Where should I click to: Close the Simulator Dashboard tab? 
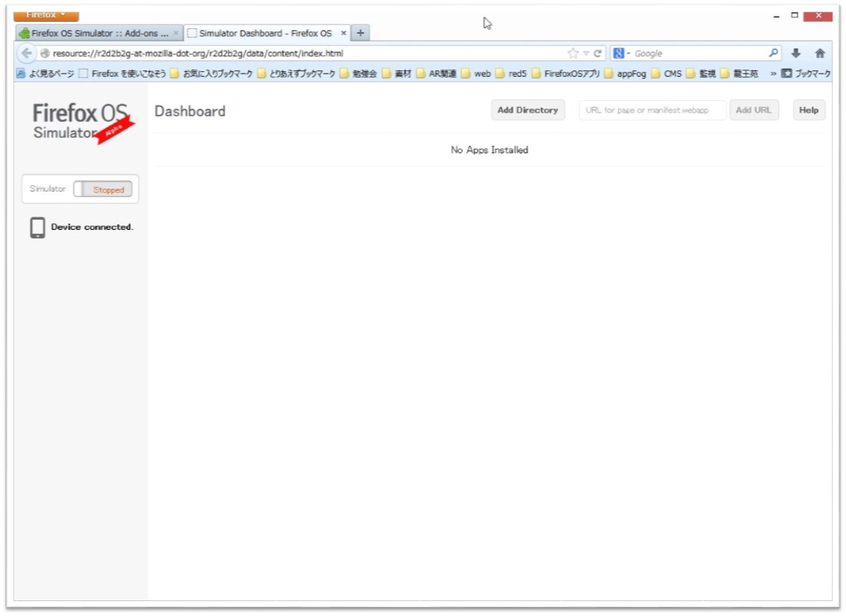343,33
